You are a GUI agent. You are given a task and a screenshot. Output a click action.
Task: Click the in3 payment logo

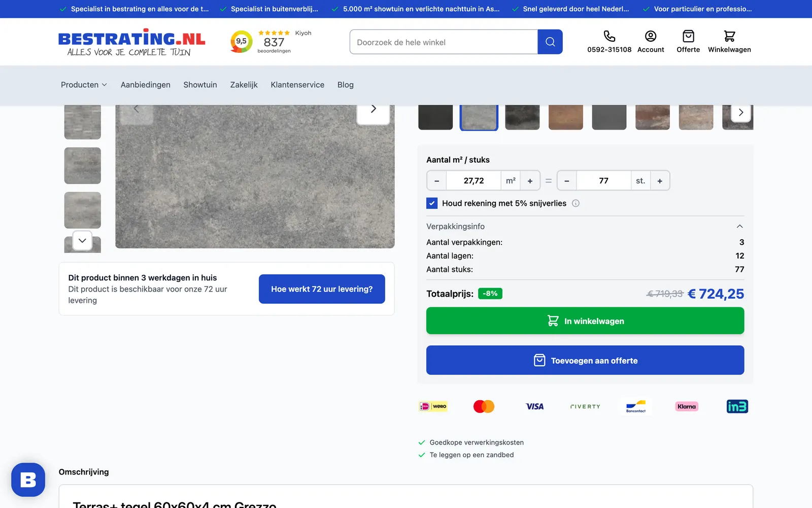(737, 406)
